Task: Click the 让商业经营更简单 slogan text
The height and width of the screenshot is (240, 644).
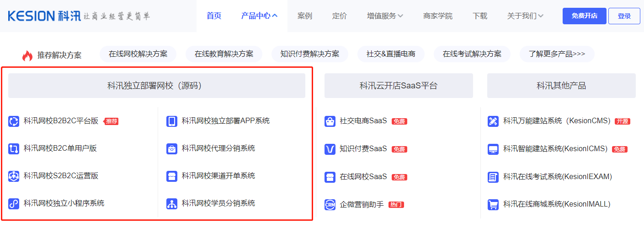Action: click(x=117, y=16)
